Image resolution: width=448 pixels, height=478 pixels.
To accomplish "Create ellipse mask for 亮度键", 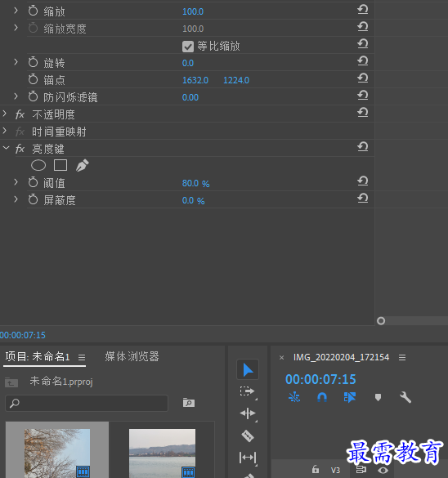I will 38,166.
